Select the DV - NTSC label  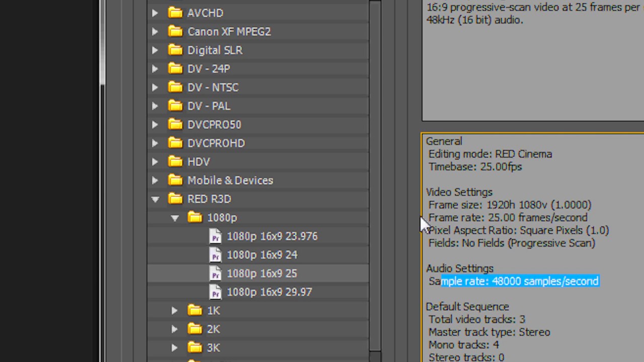tap(213, 87)
